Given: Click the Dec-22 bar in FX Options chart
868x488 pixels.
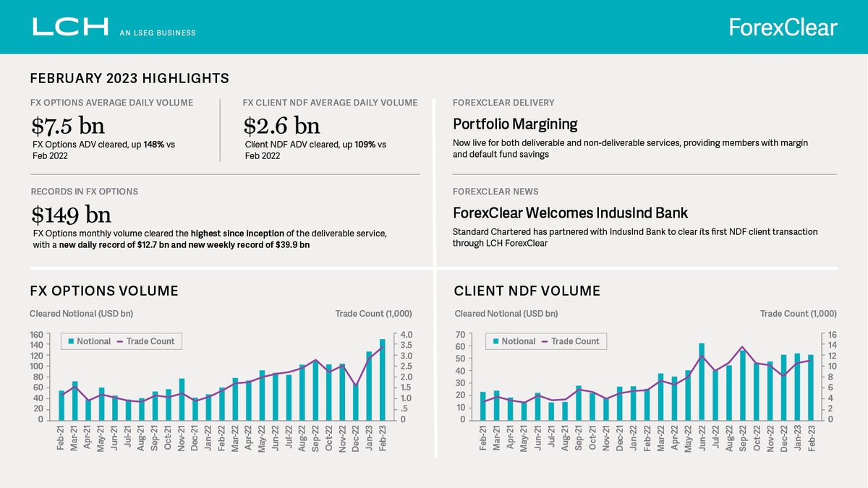Looking at the screenshot, I should 355,402.
